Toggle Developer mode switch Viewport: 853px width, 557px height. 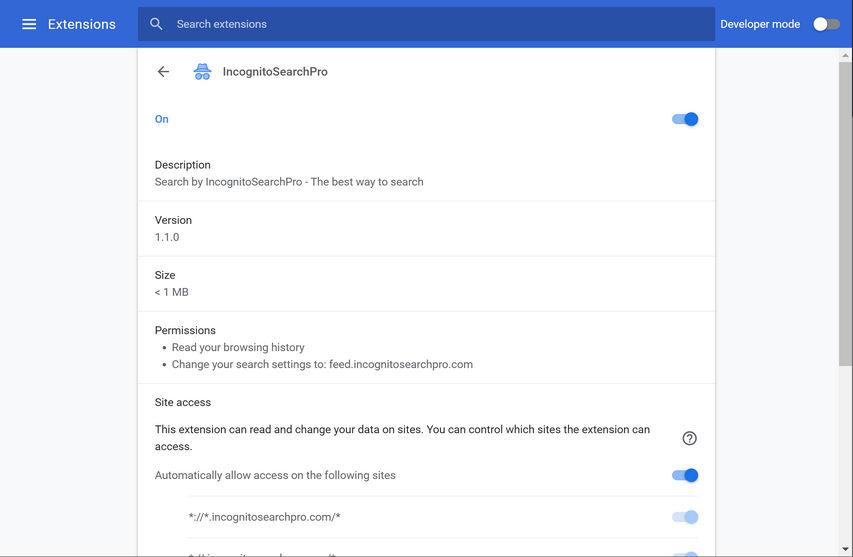click(826, 24)
